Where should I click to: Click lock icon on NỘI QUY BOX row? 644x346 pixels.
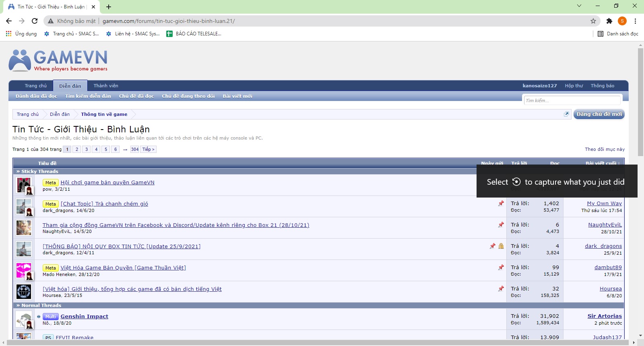501,246
